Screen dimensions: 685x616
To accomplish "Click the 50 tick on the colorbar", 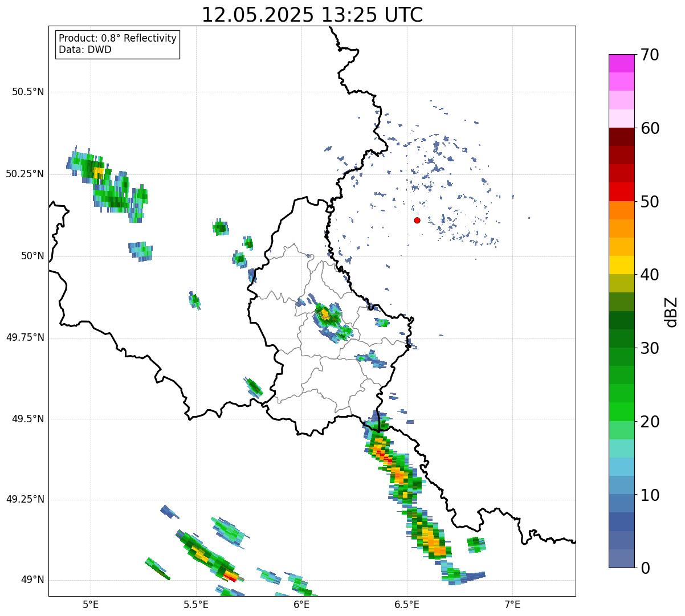I will coord(650,202).
